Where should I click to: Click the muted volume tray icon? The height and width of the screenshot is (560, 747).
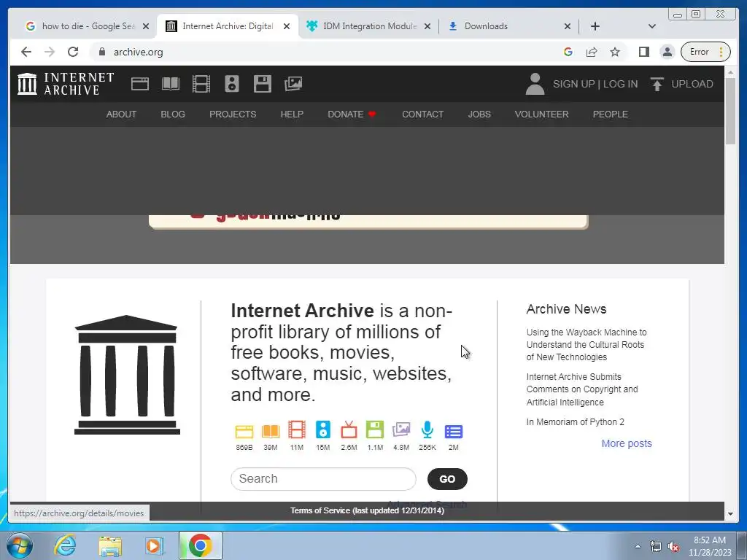(x=673, y=547)
